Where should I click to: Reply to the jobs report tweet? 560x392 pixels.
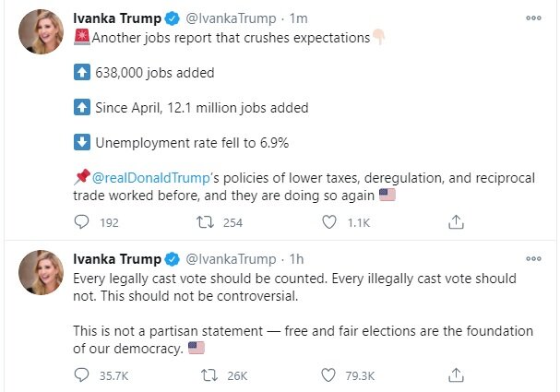[x=81, y=222]
